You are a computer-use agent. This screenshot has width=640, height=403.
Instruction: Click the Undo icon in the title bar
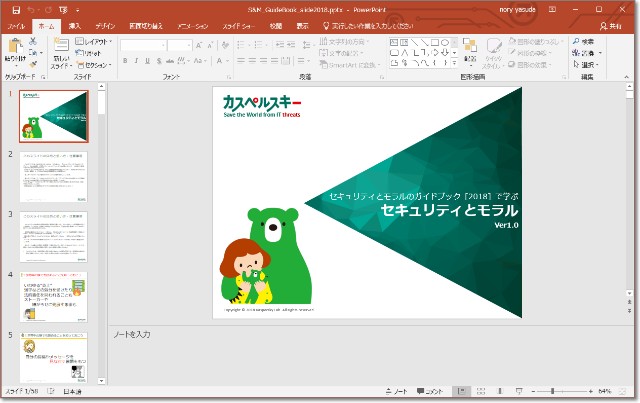tap(31, 9)
